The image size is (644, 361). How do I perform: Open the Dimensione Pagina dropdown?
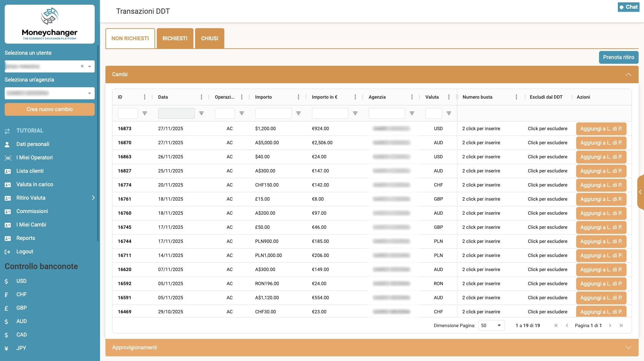[x=491, y=325]
